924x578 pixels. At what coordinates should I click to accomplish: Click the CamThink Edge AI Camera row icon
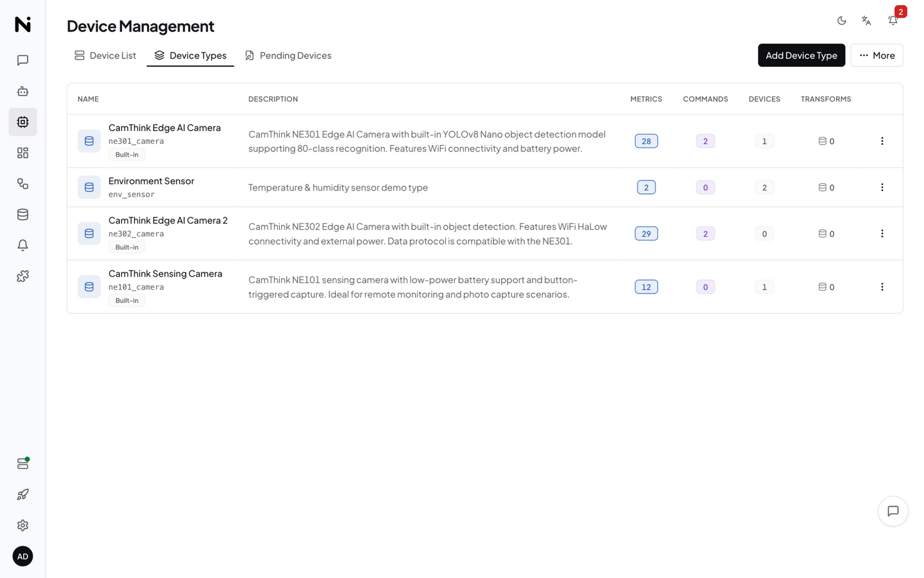[x=89, y=141]
